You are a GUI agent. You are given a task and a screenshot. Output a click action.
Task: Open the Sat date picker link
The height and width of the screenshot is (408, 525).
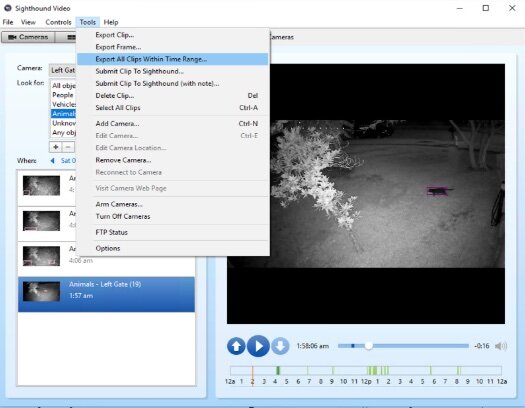[x=68, y=161]
